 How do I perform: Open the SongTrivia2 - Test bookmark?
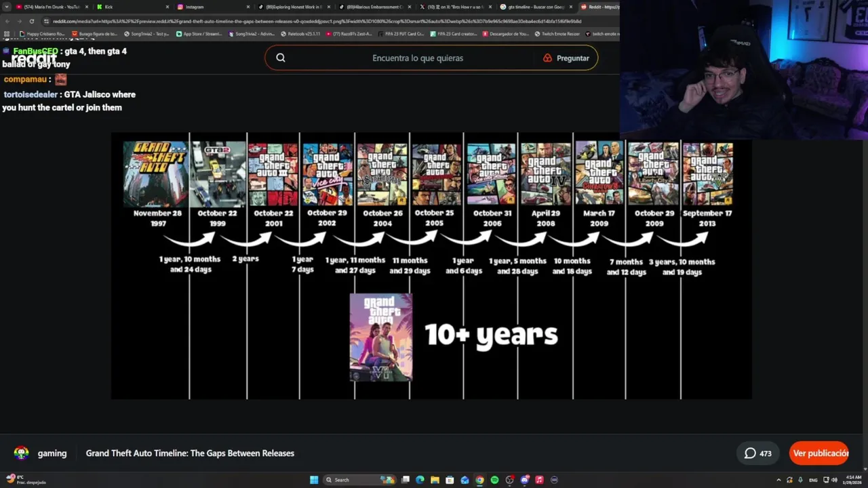146,33
